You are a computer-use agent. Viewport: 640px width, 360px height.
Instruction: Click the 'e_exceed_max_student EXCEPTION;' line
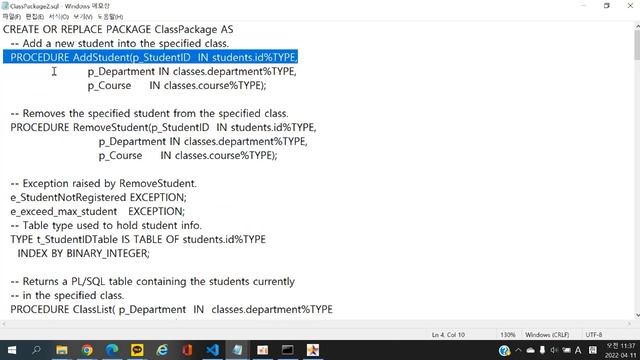point(98,211)
